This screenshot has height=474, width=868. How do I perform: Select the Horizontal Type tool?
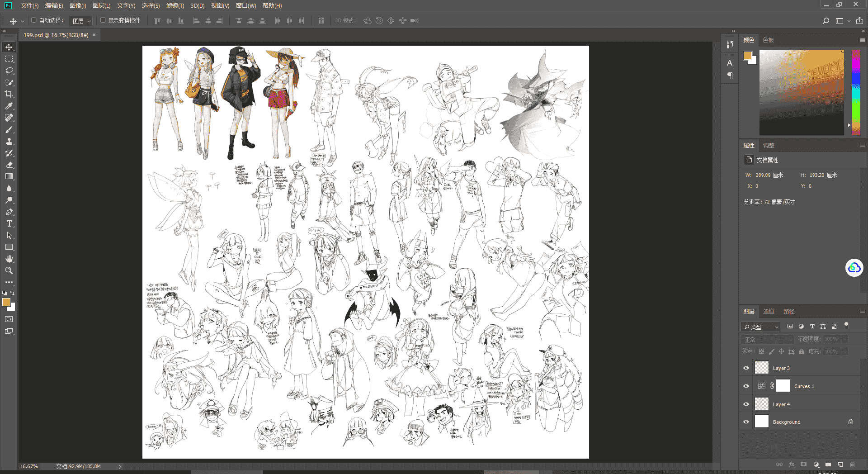pyautogui.click(x=9, y=223)
